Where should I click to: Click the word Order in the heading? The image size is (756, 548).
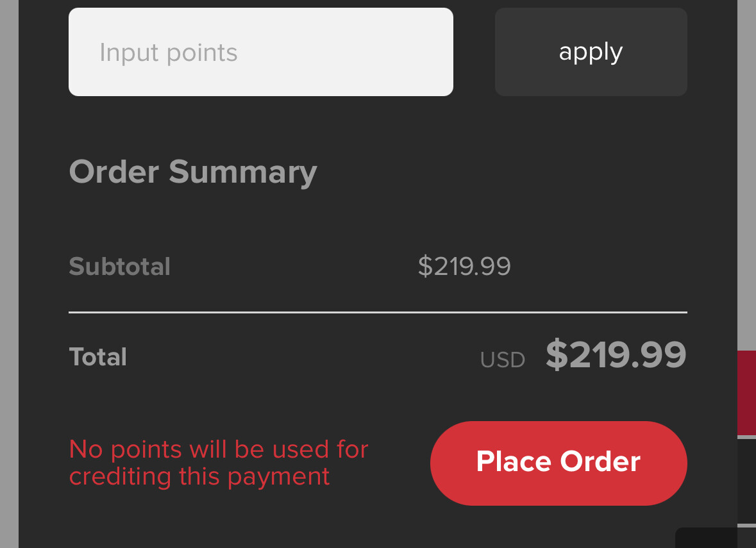(x=113, y=172)
